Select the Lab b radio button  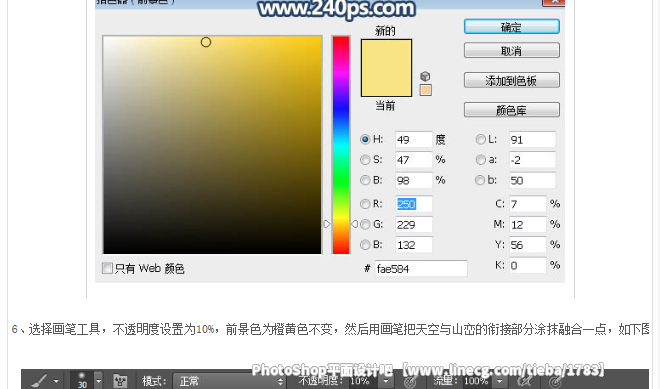[480, 180]
